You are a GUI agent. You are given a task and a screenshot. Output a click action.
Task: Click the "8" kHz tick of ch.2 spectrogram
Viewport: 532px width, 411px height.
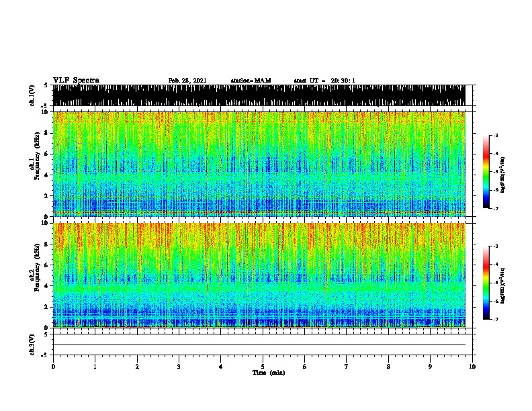(47, 244)
